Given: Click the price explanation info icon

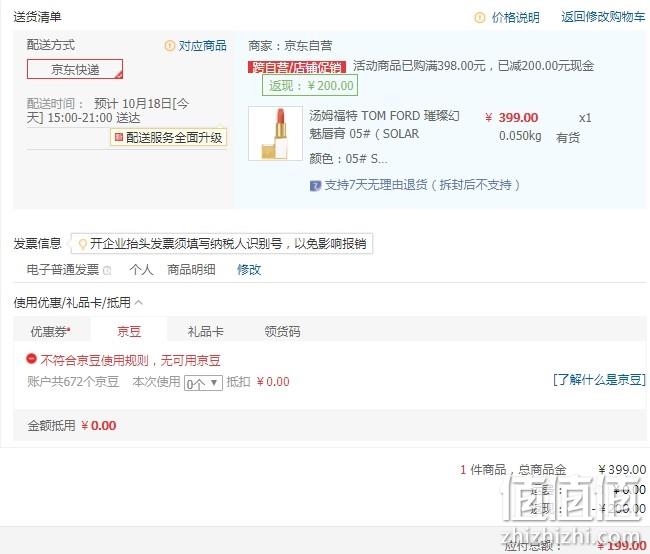Looking at the screenshot, I should click(480, 17).
